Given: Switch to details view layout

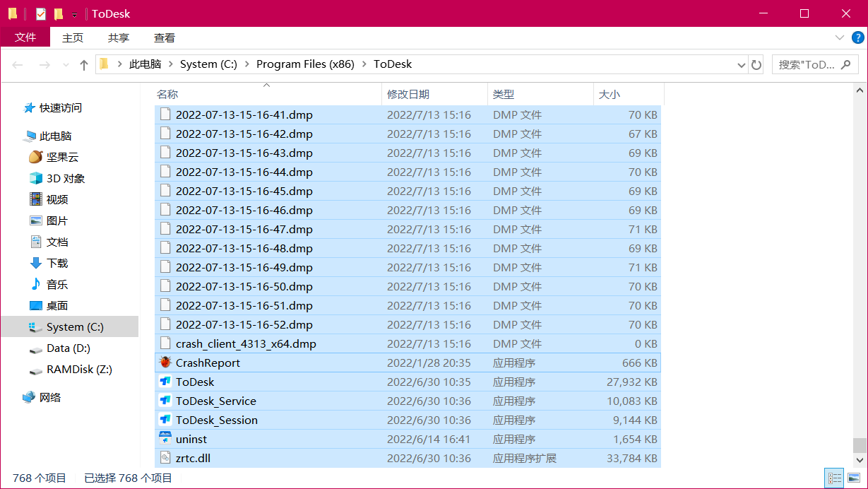Looking at the screenshot, I should tap(833, 478).
